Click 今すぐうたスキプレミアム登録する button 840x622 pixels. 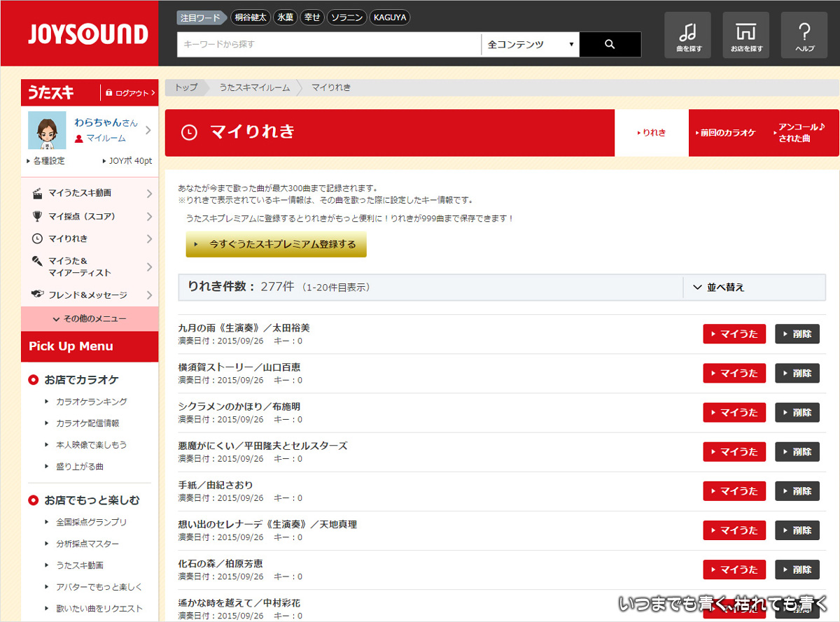pyautogui.click(x=276, y=244)
